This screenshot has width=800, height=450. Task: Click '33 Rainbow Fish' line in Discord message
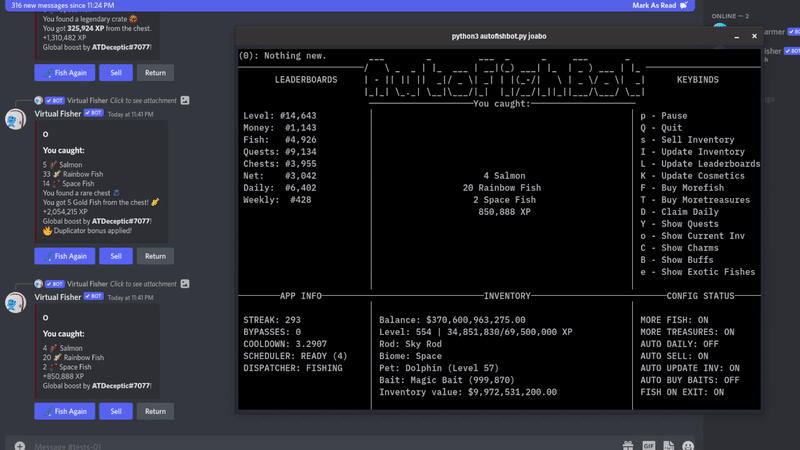click(x=73, y=174)
